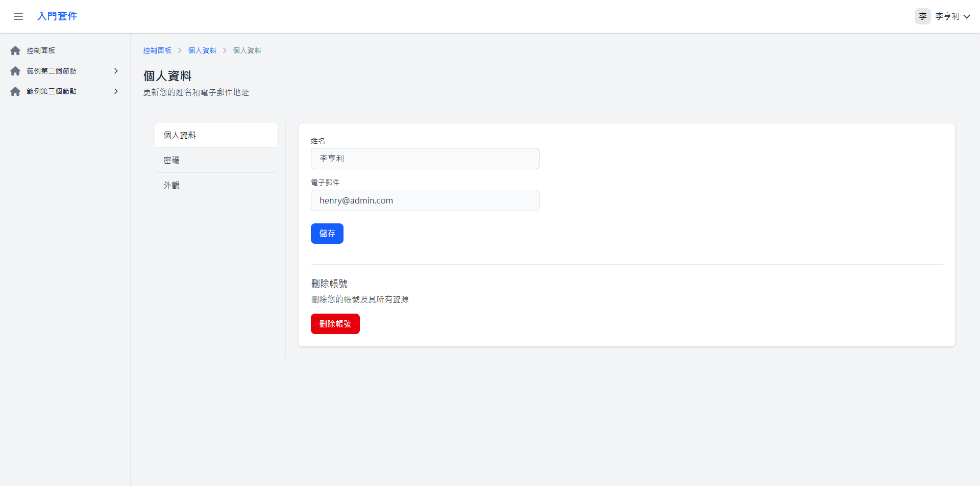Screen dimensions: 980x486
Task: Select 範例第三個節點 sidebar item
Action: point(65,91)
